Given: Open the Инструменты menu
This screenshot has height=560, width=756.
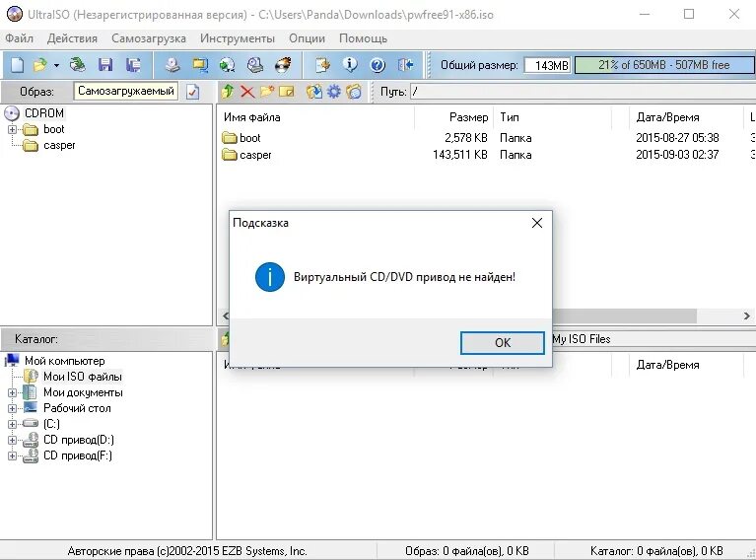Looking at the screenshot, I should click(238, 38).
